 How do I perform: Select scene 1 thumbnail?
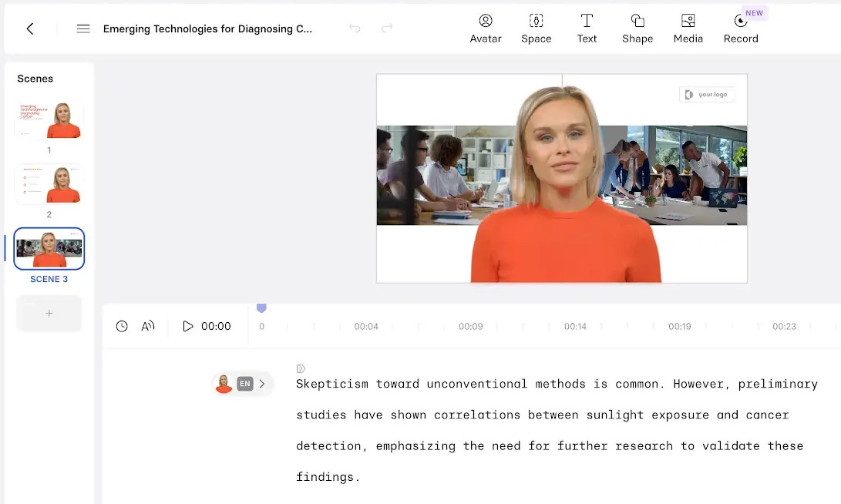(x=49, y=119)
